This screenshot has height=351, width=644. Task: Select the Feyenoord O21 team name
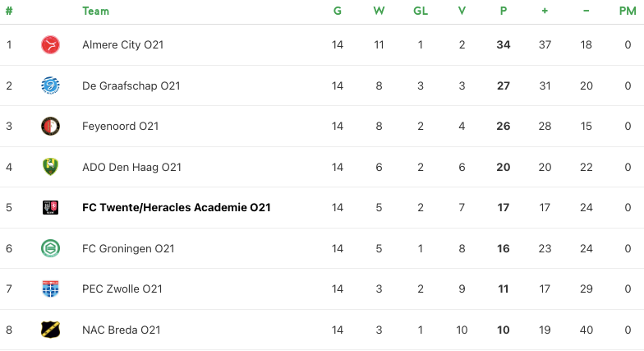click(120, 127)
